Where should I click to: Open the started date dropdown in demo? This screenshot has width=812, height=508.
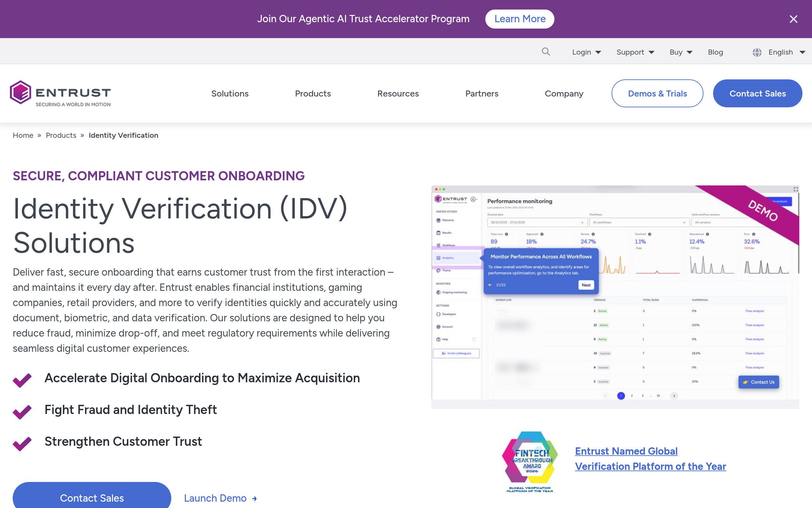[537, 223]
